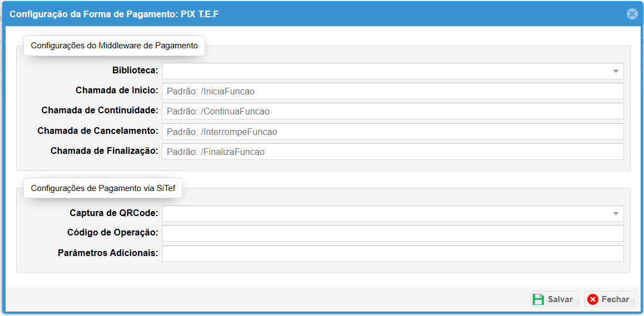Image resolution: width=644 pixels, height=316 pixels.
Task: Click the Biblioteca field label
Action: tap(135, 71)
